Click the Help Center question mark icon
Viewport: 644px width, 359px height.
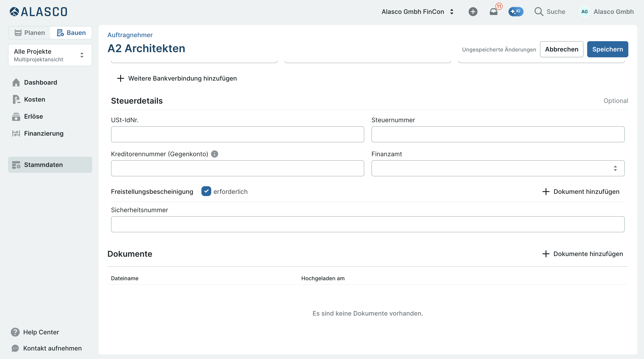click(15, 332)
